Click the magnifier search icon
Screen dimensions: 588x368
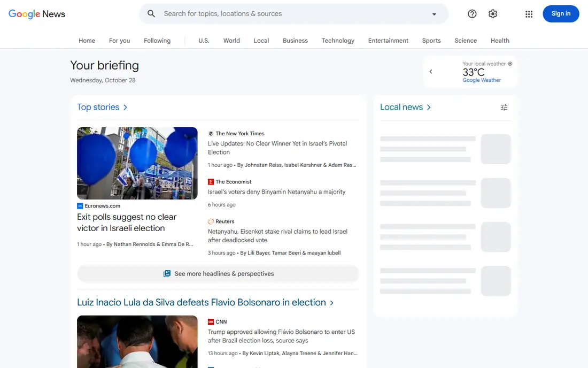tap(151, 13)
